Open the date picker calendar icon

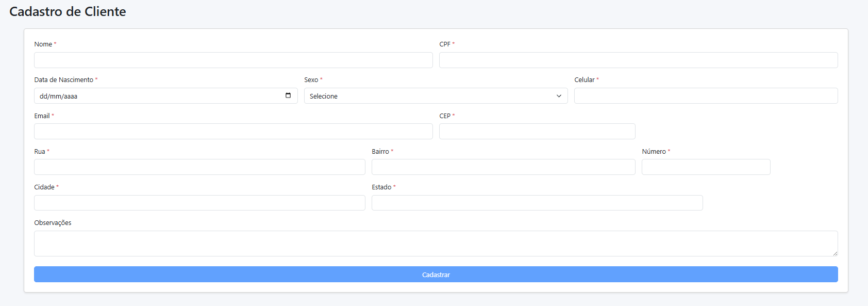tap(288, 95)
